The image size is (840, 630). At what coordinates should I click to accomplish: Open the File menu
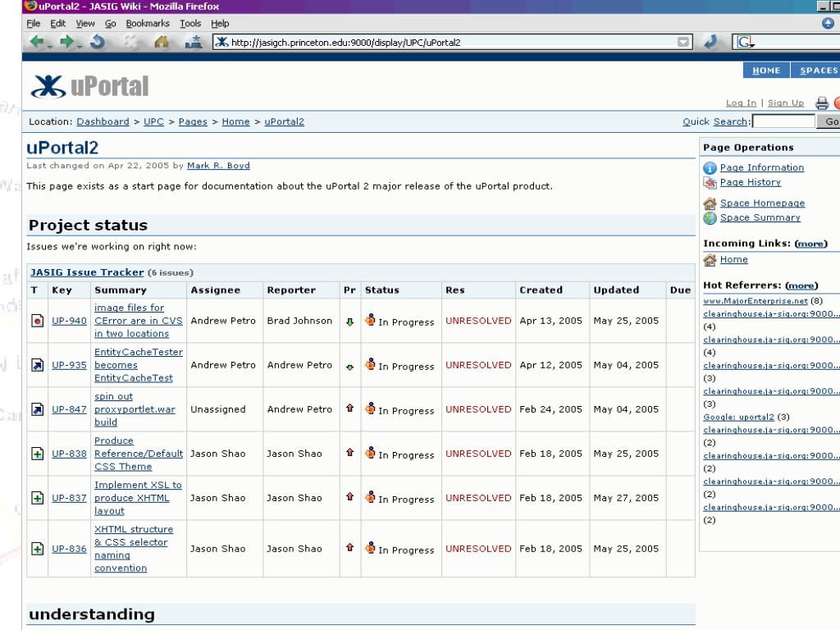33,24
